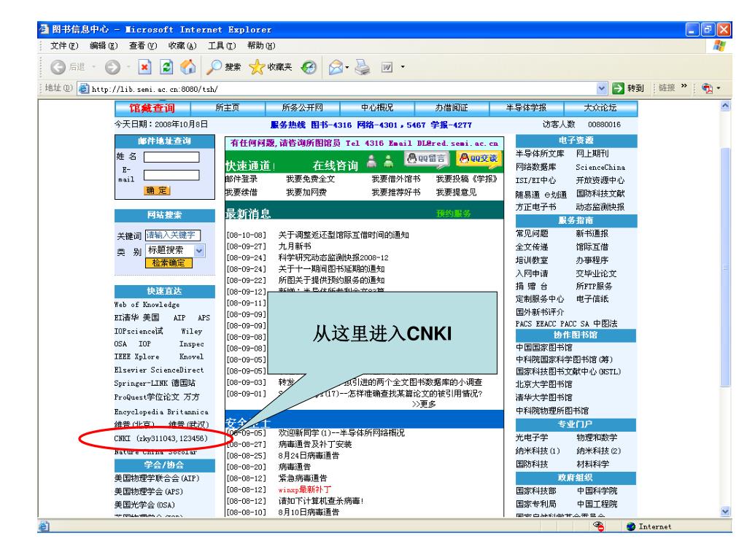Refresh the page with green arrows icon
Screen dimensions: 747x560
pos(166,67)
